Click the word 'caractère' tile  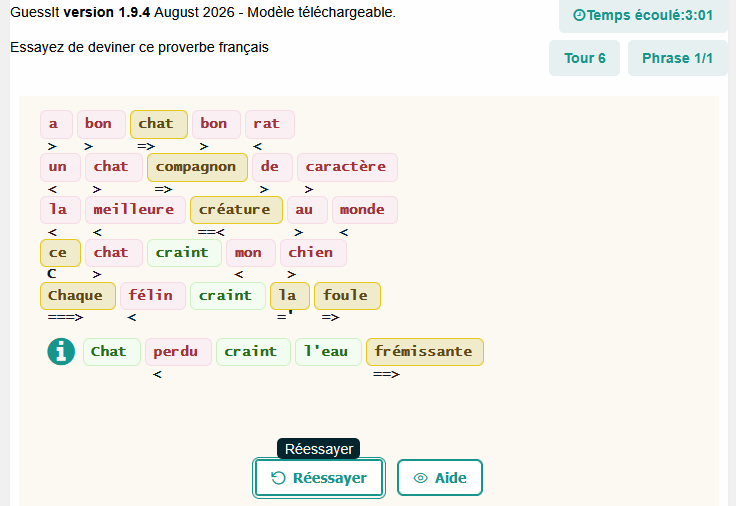click(x=347, y=167)
